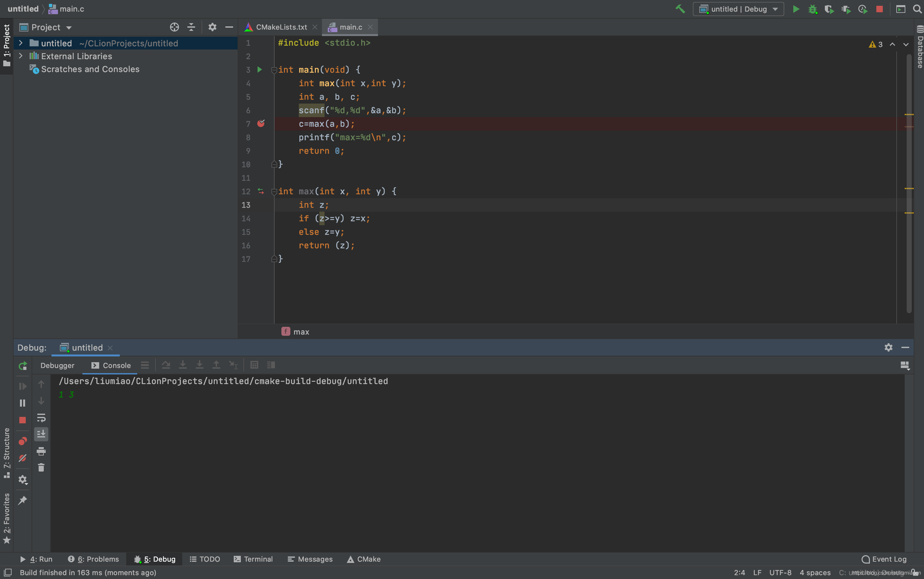Select the main.c editor tab
This screenshot has width=924, height=579.
point(350,27)
